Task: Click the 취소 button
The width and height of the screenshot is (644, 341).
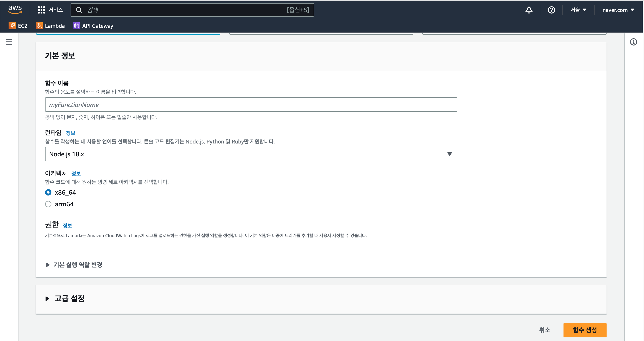Action: (545, 330)
